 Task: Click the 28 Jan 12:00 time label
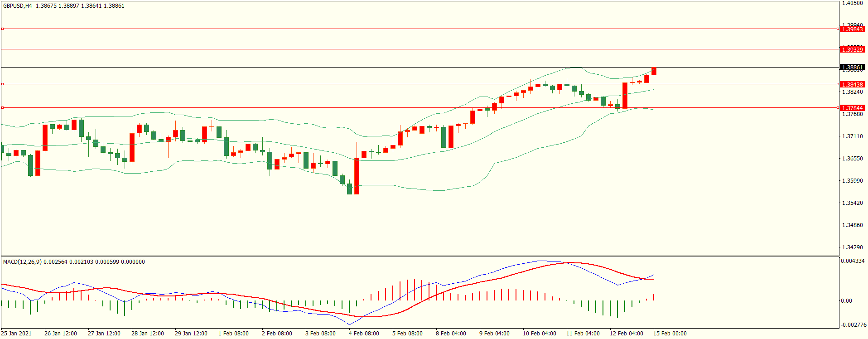tap(148, 334)
